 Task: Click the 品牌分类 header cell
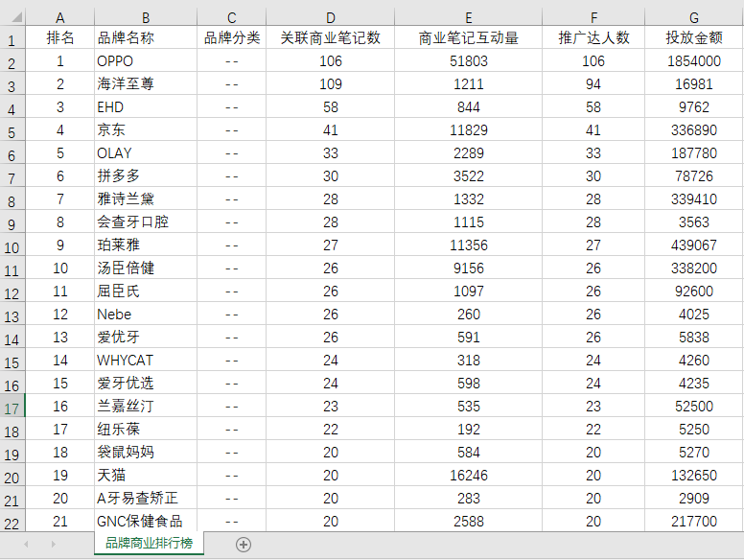tap(232, 37)
